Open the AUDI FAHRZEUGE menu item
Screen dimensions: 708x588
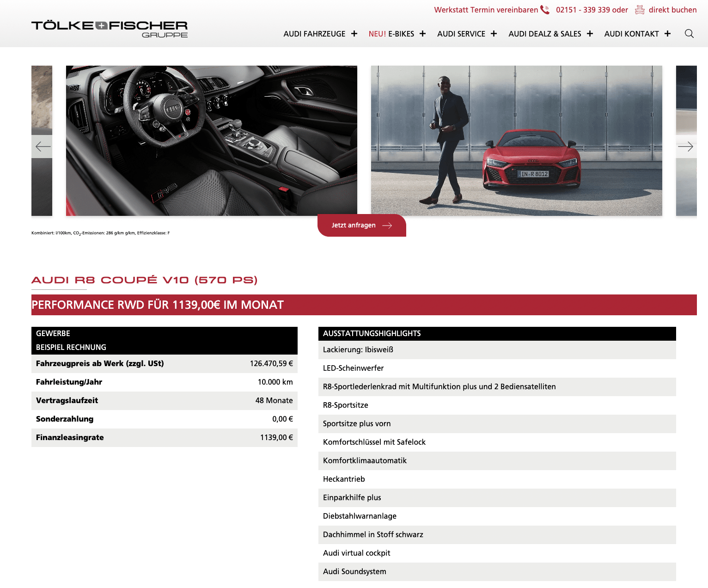(314, 34)
